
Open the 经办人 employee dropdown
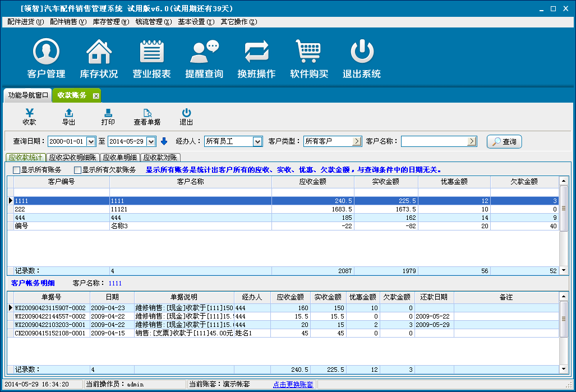click(x=257, y=142)
